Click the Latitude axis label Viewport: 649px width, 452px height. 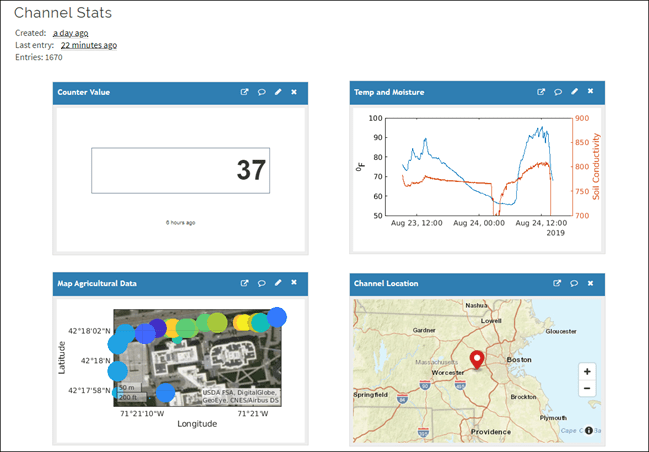coord(62,358)
